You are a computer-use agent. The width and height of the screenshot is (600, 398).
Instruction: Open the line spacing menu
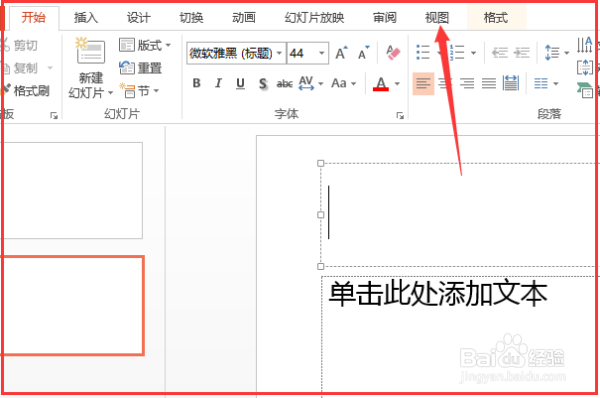[x=556, y=52]
